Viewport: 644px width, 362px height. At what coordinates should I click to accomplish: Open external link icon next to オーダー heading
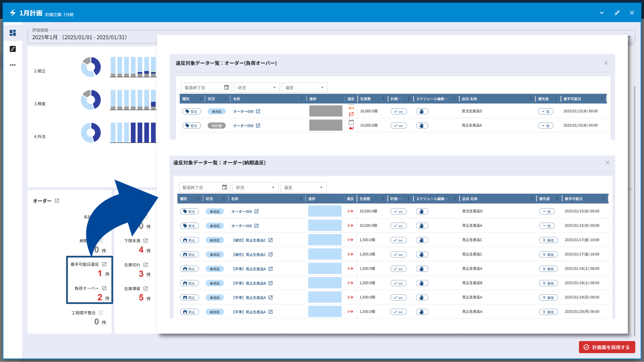coord(57,201)
